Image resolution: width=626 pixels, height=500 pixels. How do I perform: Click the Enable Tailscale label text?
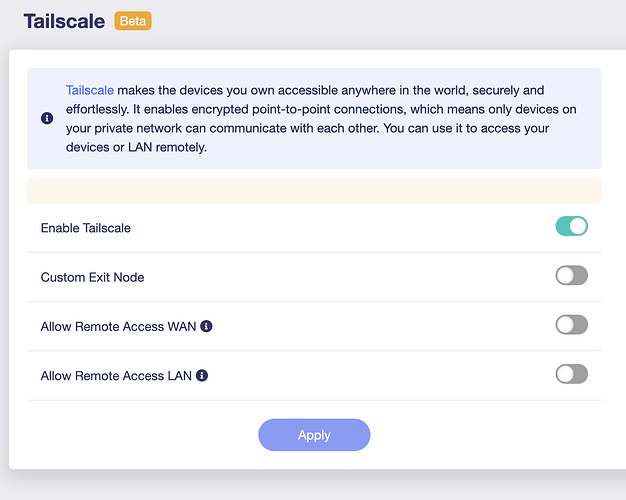click(x=86, y=228)
